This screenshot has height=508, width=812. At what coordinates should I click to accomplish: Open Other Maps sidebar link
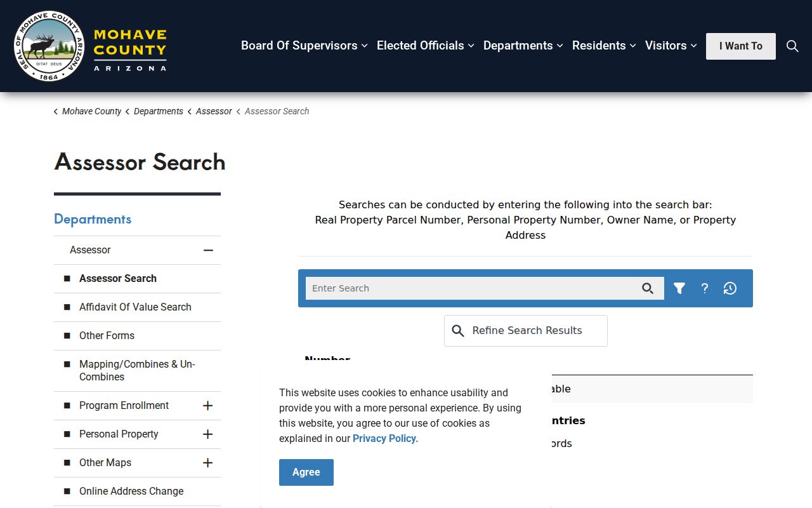click(105, 462)
